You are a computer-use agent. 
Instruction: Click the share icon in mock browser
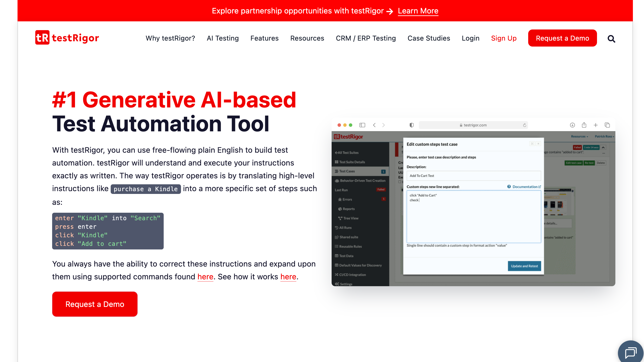[x=584, y=125]
